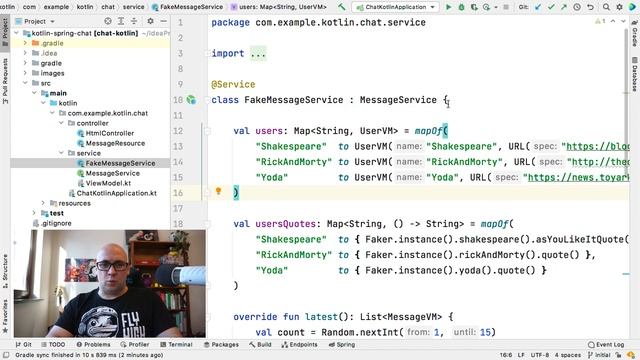Expand the .gradle folder
The image size is (640, 360).
coord(25,43)
